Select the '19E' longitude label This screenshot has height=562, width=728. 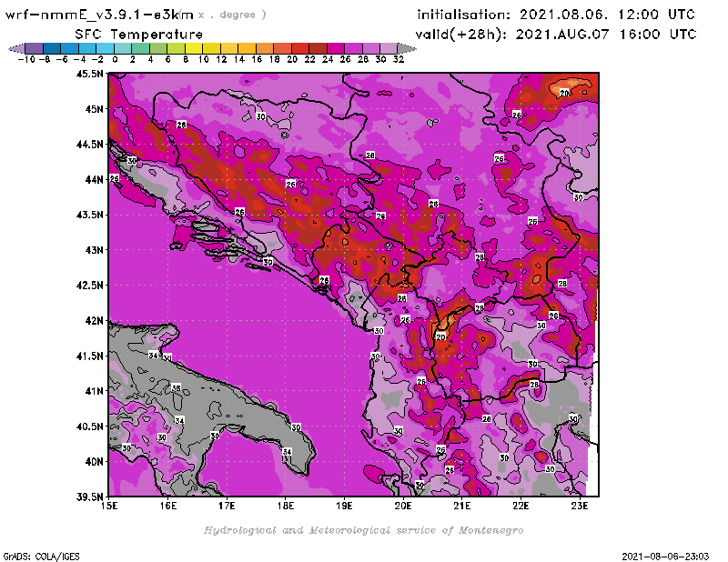point(344,506)
